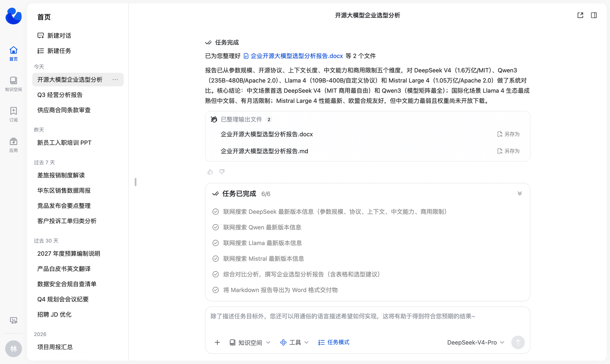610x364 pixels.
Task: Open 企业开源大模型选型分析报告.docx in output files
Action: [267, 134]
